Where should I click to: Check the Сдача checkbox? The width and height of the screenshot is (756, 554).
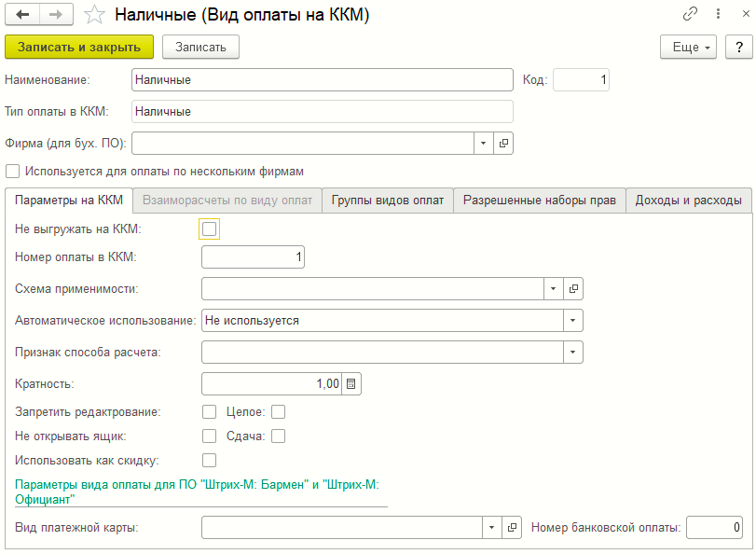pyautogui.click(x=278, y=436)
